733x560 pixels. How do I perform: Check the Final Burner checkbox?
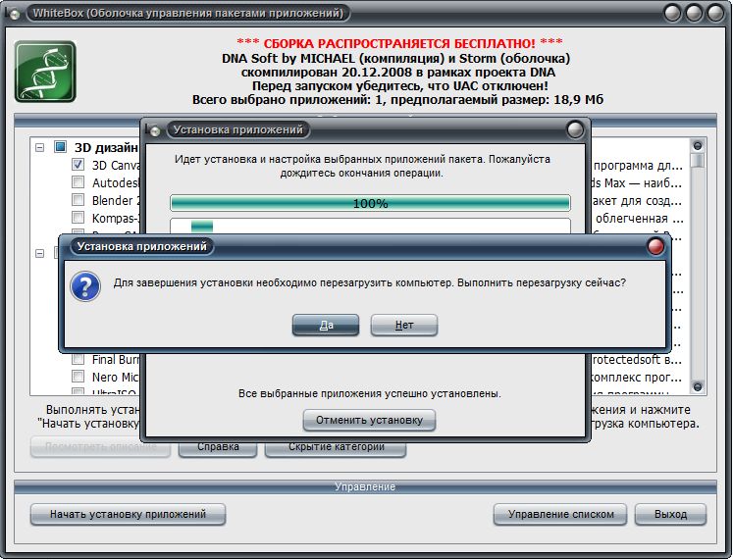[79, 359]
